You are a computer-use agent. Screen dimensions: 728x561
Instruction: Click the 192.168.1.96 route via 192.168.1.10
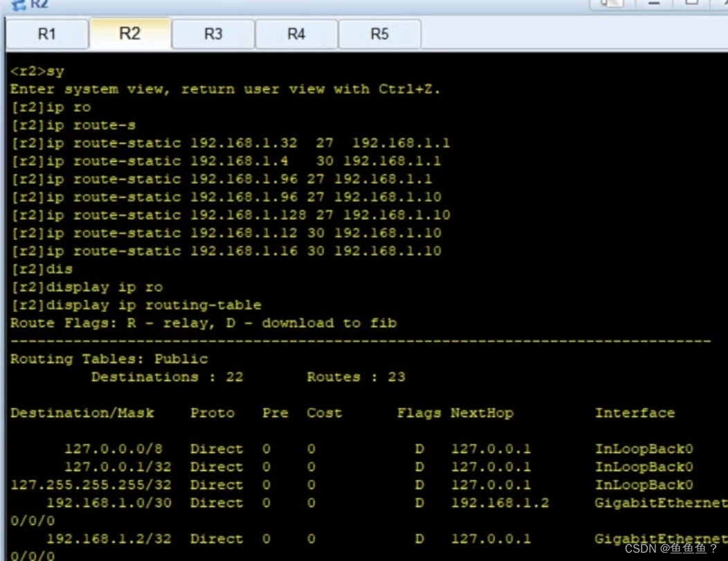226,196
